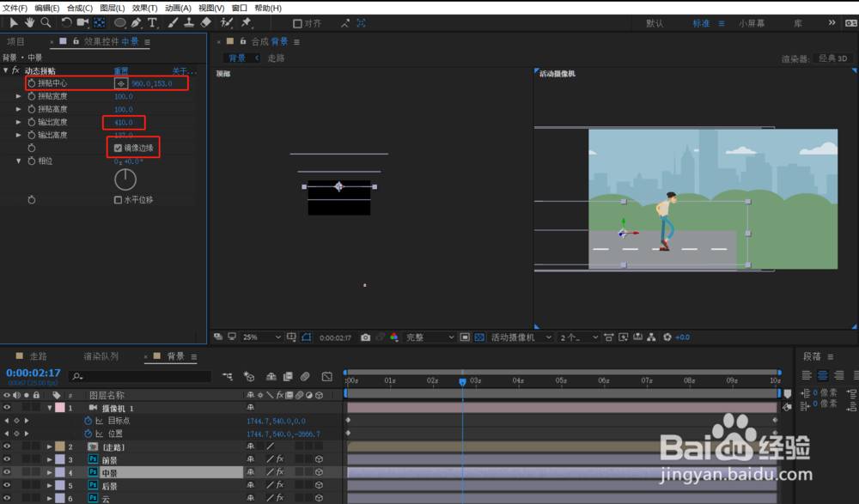Open the 完整 resolution dropdown
859x504 pixels.
pos(429,337)
